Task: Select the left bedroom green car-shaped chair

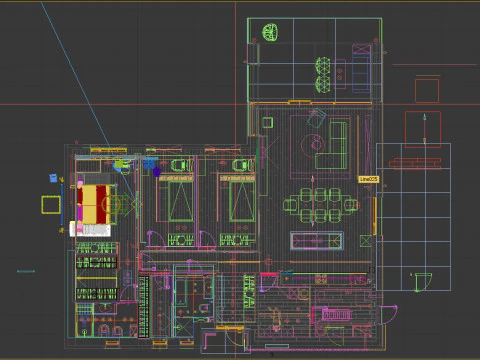Action: (182, 165)
